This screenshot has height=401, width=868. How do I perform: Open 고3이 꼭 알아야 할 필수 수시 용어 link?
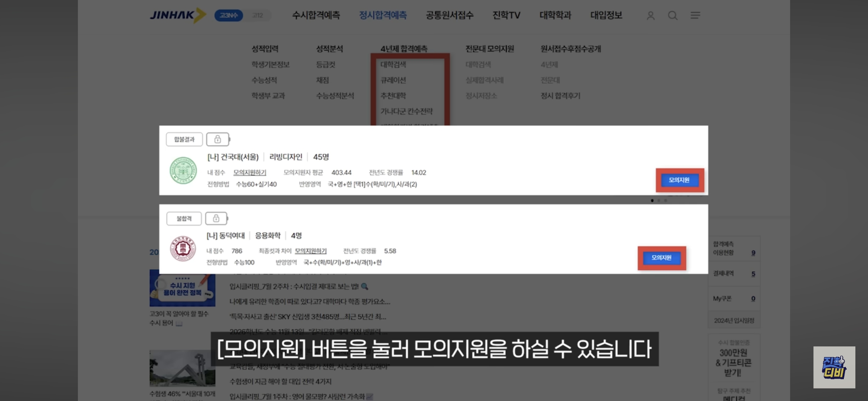pyautogui.click(x=179, y=318)
